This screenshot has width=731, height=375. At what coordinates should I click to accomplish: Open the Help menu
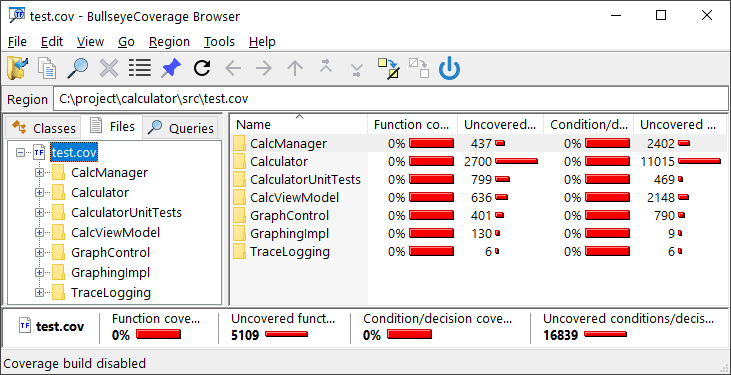click(x=262, y=42)
